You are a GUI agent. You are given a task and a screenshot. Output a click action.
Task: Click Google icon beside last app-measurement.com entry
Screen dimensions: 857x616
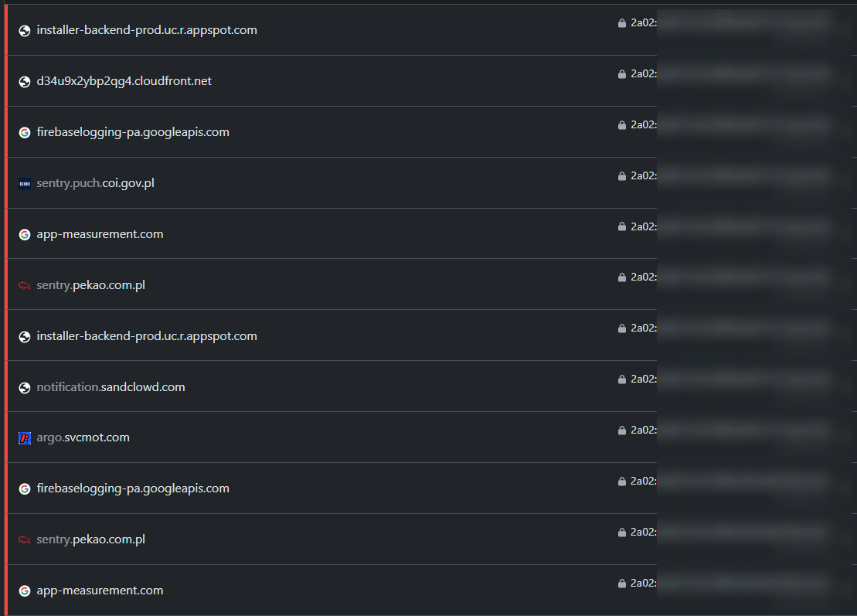point(25,590)
